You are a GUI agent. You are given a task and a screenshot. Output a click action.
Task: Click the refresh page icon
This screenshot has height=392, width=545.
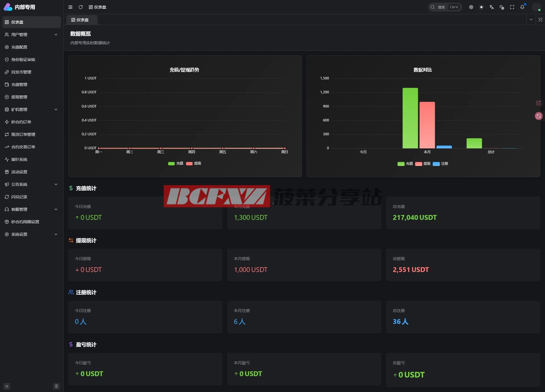pos(81,7)
